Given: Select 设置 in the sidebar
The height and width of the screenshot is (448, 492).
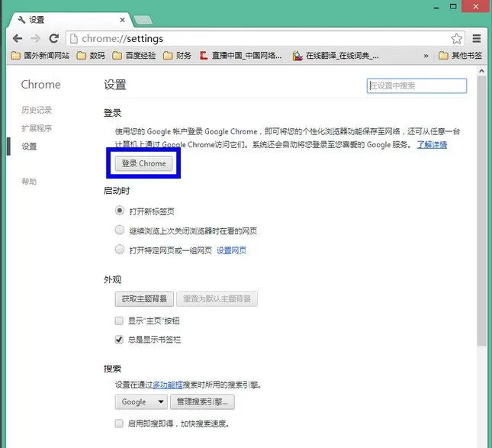Looking at the screenshot, I should [x=29, y=147].
